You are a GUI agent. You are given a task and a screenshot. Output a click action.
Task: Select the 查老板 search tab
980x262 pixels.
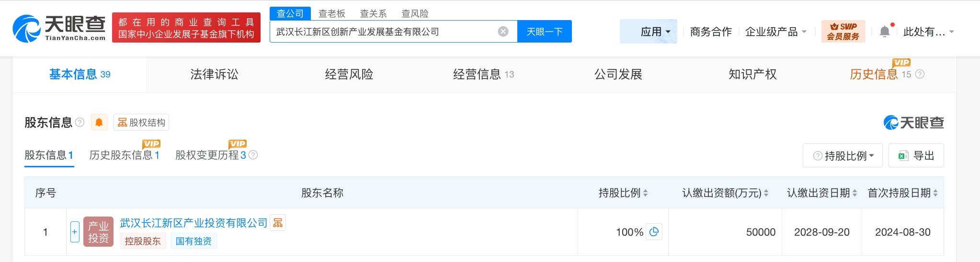pos(331,13)
